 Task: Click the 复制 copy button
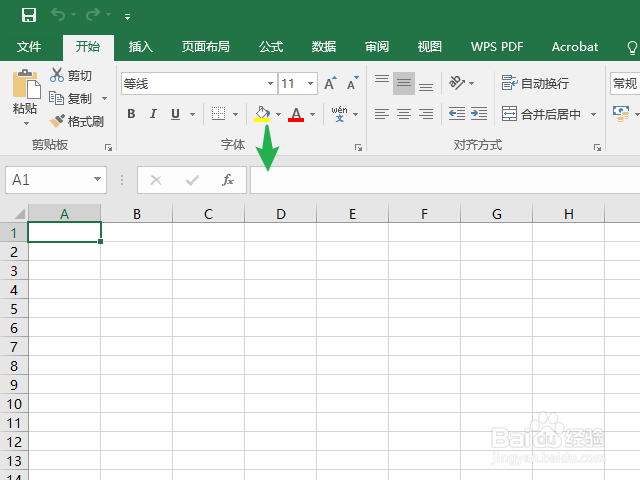(x=71, y=98)
